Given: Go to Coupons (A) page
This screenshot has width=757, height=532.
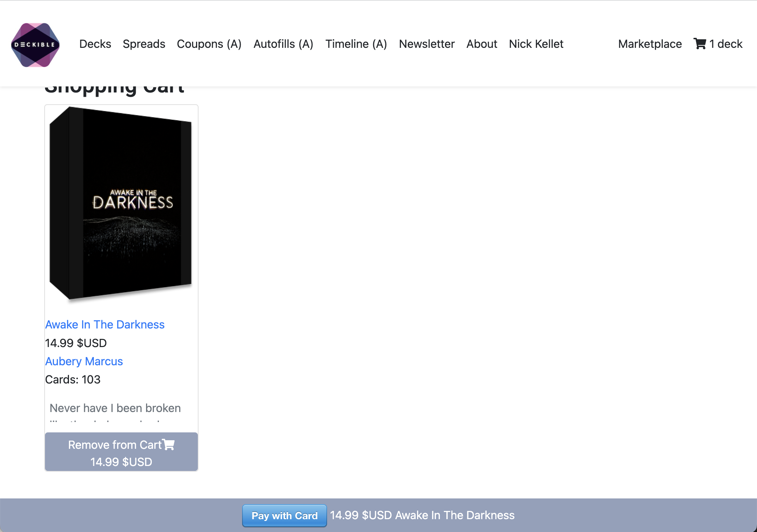Looking at the screenshot, I should coord(209,44).
